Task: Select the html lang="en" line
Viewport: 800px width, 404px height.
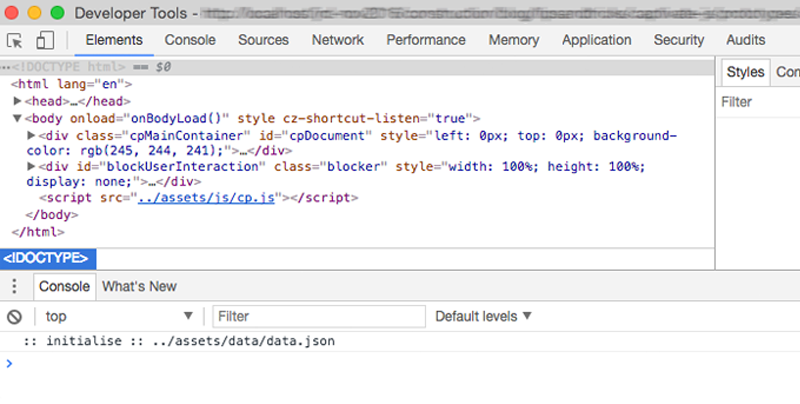Action: click(71, 84)
